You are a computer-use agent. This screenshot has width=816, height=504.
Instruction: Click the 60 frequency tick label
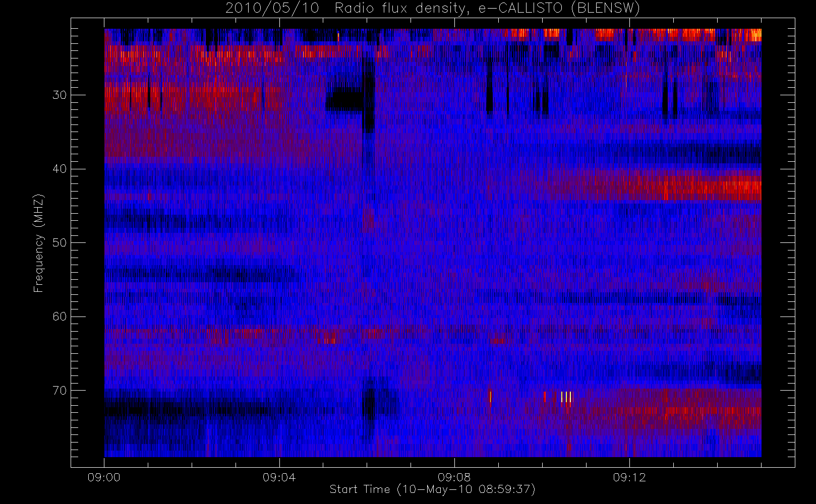(x=60, y=317)
